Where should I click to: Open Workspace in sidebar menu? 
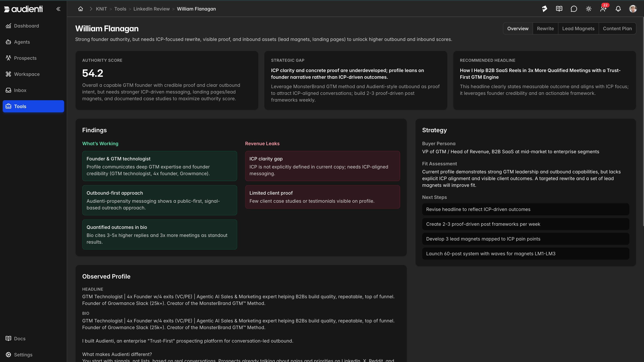tap(33, 74)
